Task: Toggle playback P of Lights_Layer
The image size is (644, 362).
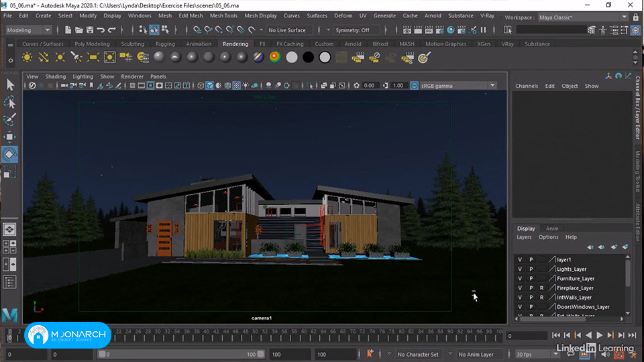Action: coord(531,269)
